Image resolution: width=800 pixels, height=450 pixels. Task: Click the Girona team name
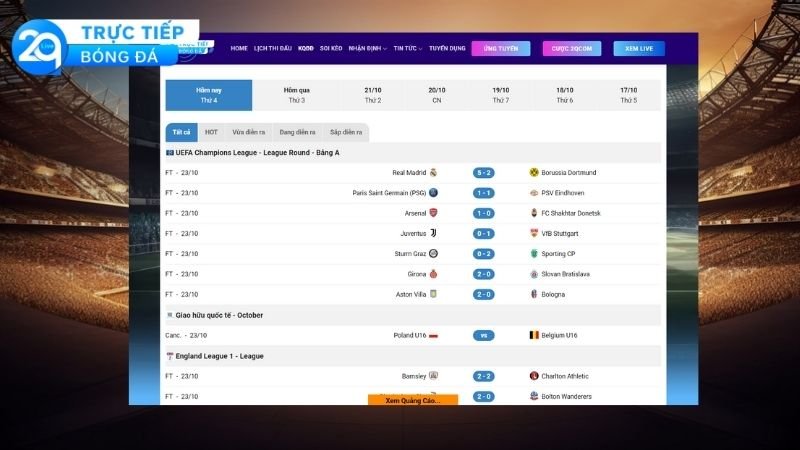[416, 274]
